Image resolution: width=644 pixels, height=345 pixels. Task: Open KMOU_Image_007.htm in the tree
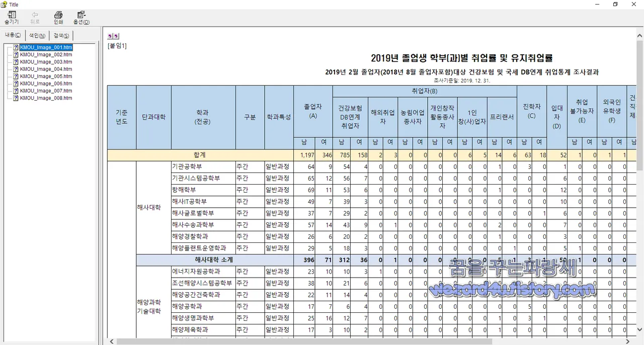(x=46, y=91)
